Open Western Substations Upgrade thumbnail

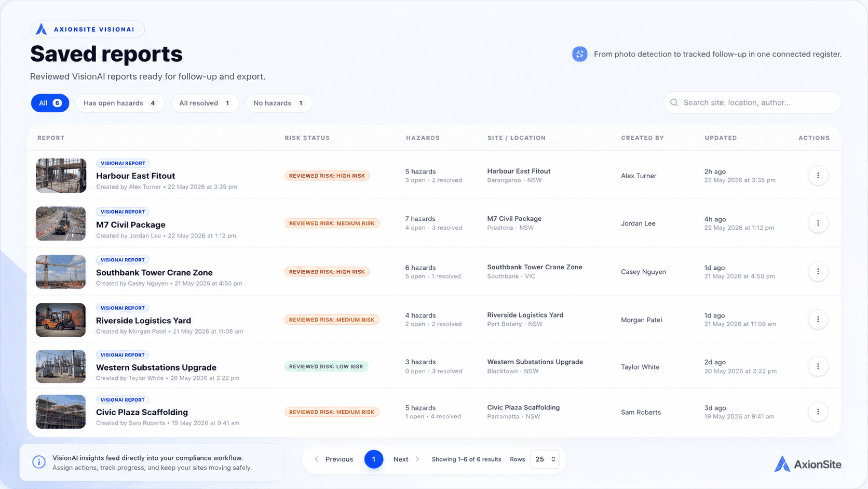[x=61, y=366]
